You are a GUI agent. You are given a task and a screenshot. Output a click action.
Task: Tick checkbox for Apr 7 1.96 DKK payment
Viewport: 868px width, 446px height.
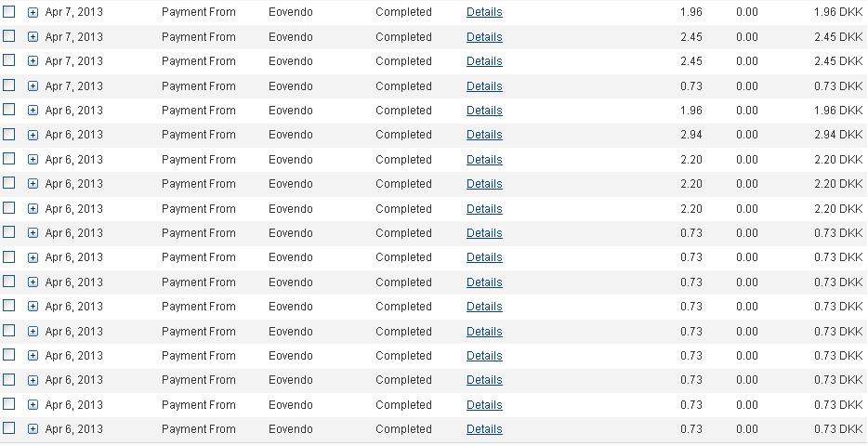(x=9, y=11)
